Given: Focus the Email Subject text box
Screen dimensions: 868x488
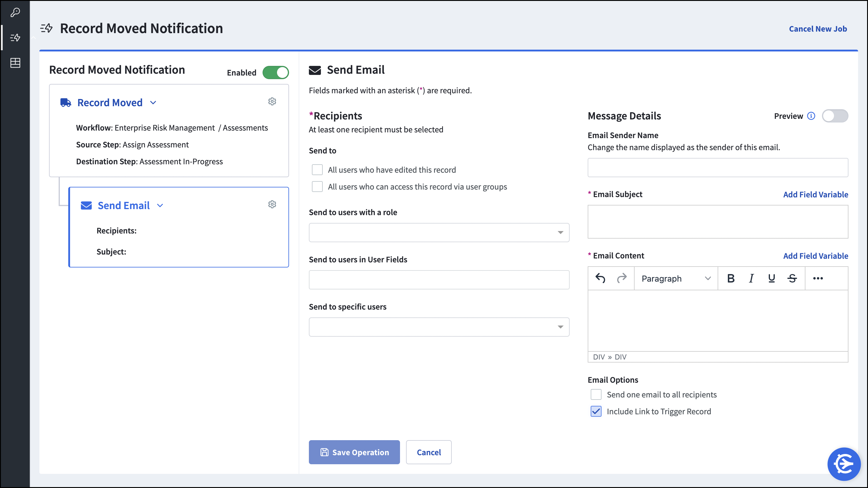Looking at the screenshot, I should (x=717, y=221).
